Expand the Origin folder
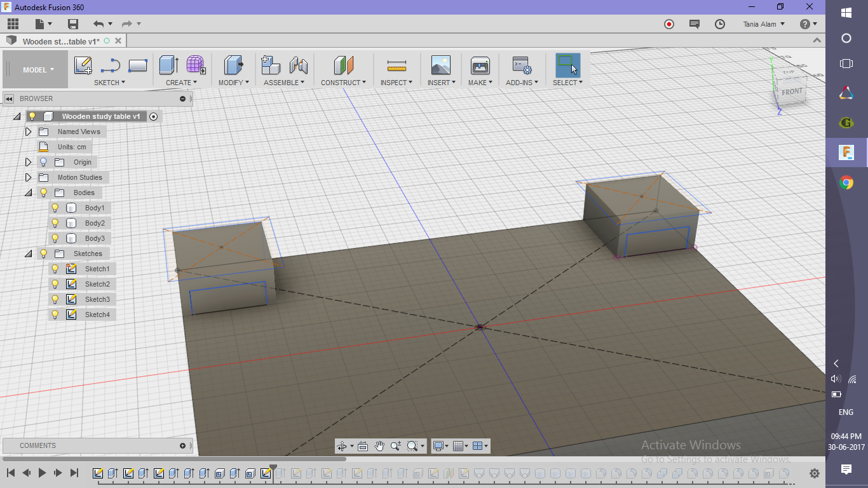 pyautogui.click(x=28, y=162)
